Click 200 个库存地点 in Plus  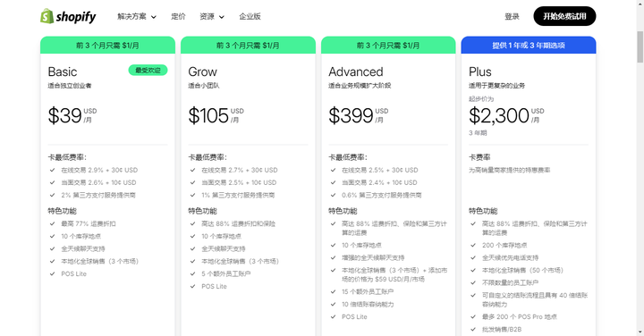click(x=504, y=246)
